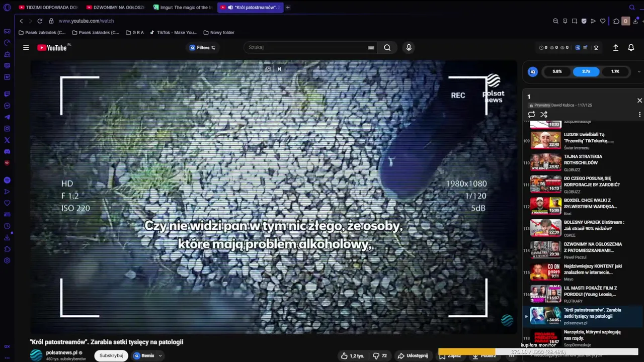Submit search with the magnifier button
This screenshot has width=644, height=362.
click(x=387, y=47)
